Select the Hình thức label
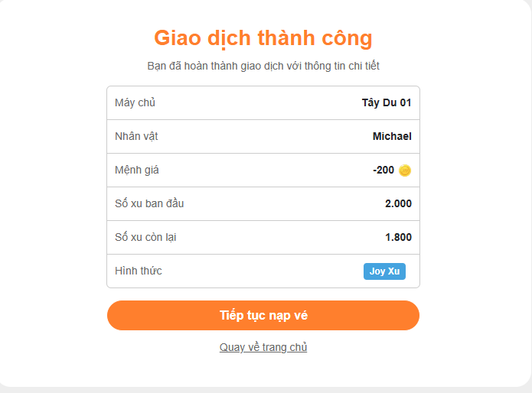Image resolution: width=532 pixels, height=393 pixels. click(x=139, y=271)
